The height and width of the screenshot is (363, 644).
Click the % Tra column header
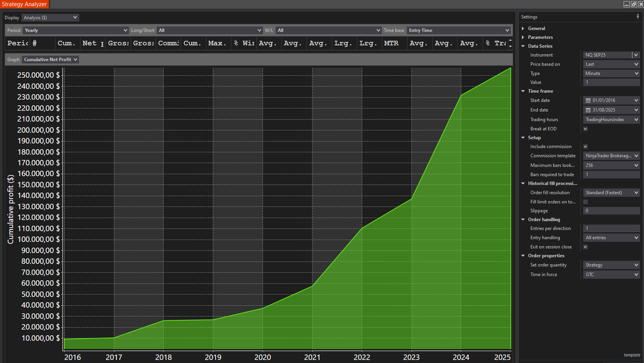[x=495, y=43]
